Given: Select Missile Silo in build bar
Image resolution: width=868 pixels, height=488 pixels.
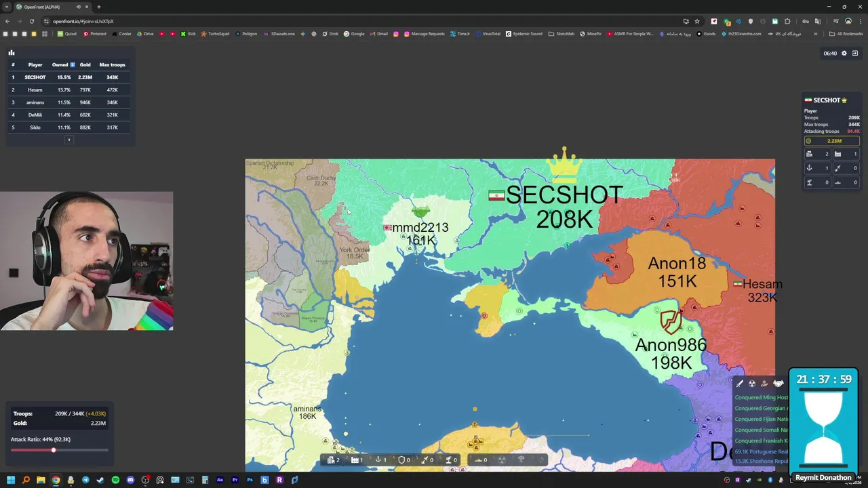Looking at the screenshot, I should [426, 460].
